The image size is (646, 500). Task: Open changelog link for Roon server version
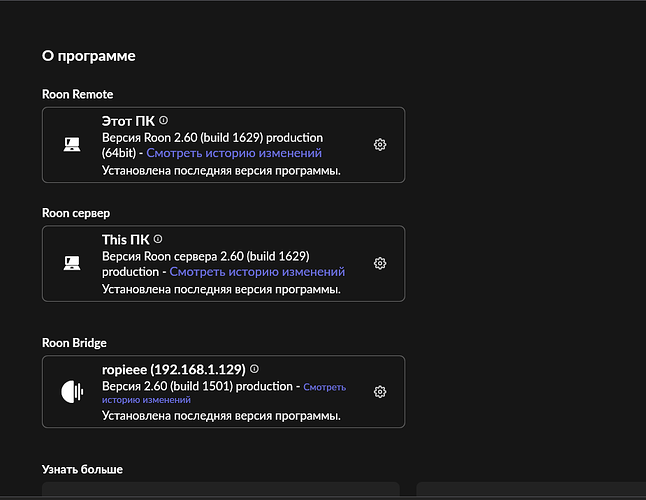coord(257,272)
